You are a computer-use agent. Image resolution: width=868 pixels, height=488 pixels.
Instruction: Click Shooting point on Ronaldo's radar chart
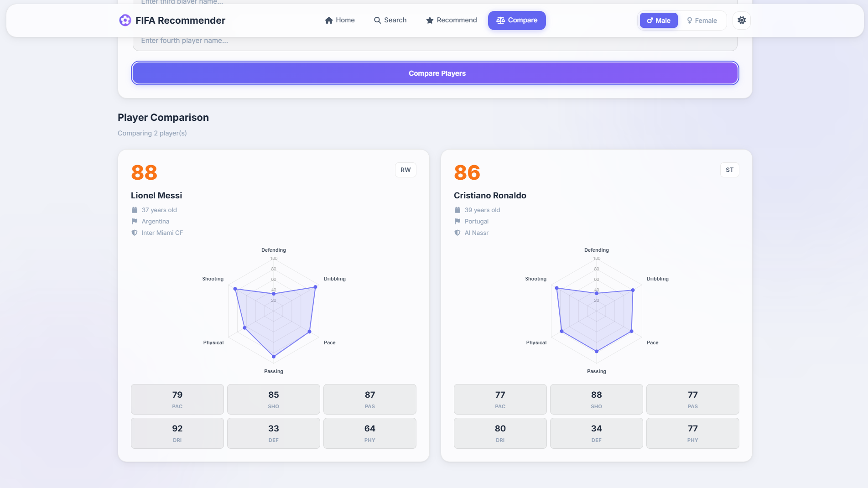point(557,288)
